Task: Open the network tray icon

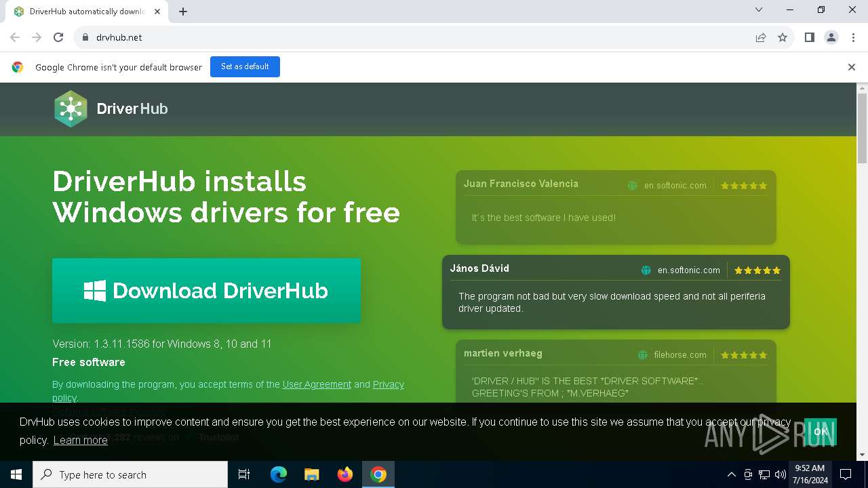Action: tap(764, 474)
